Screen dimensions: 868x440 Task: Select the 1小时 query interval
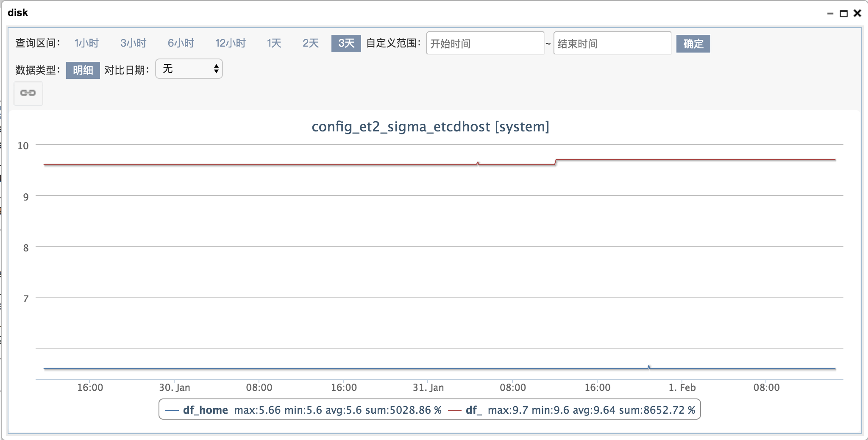[86, 43]
